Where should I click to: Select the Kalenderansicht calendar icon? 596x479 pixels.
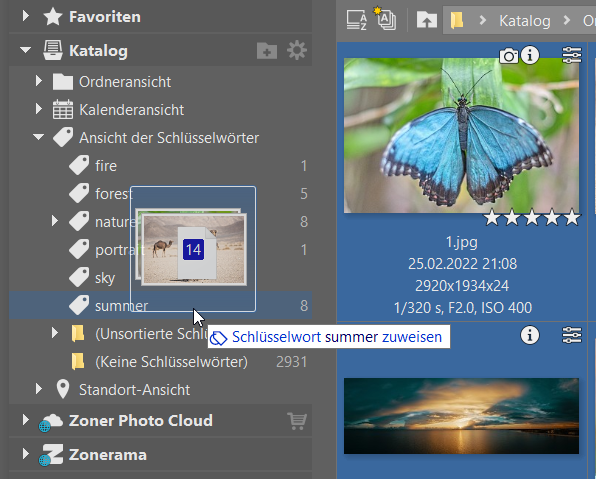63,109
